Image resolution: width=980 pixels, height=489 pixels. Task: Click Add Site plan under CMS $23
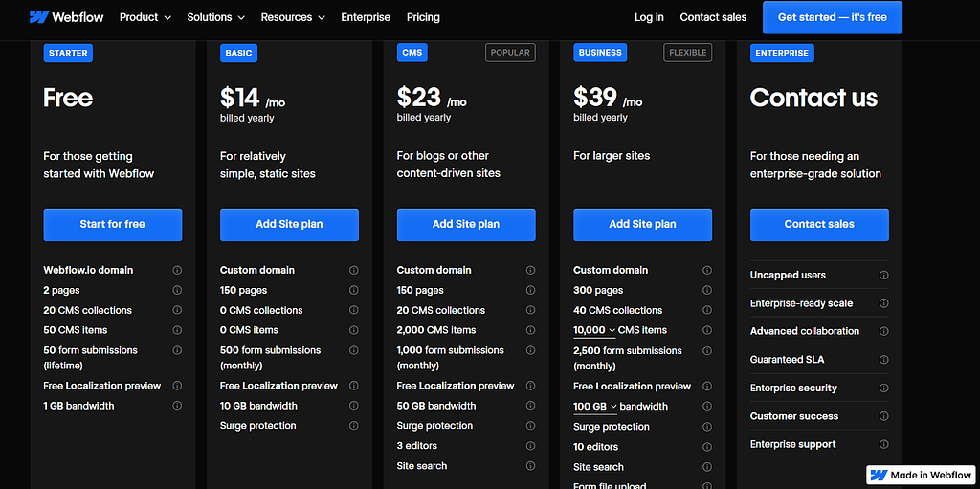(466, 225)
